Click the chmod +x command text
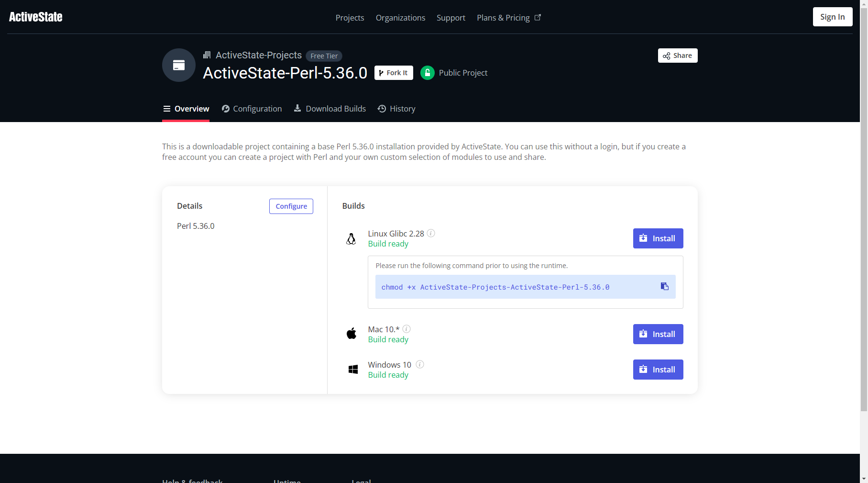The width and height of the screenshot is (868, 483). (495, 287)
